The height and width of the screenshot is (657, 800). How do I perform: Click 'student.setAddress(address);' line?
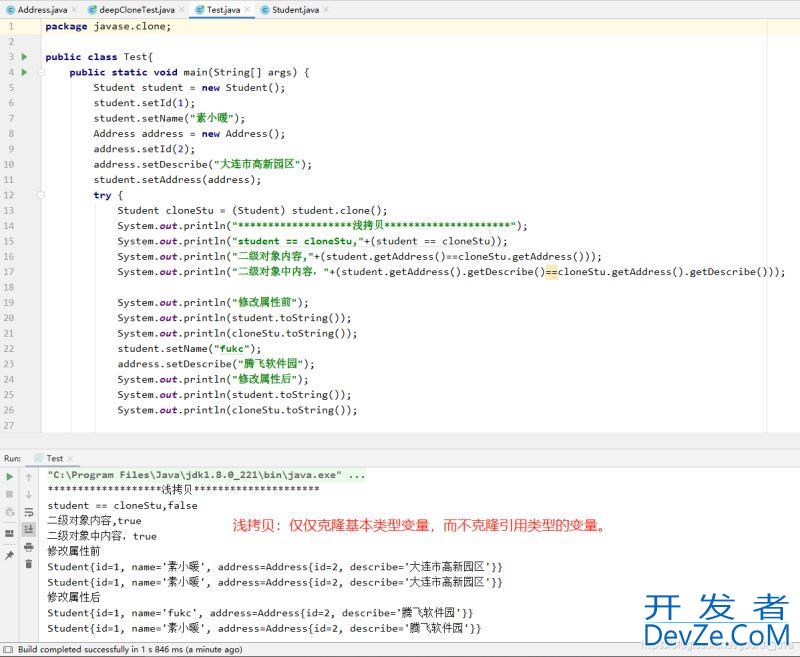click(x=177, y=180)
